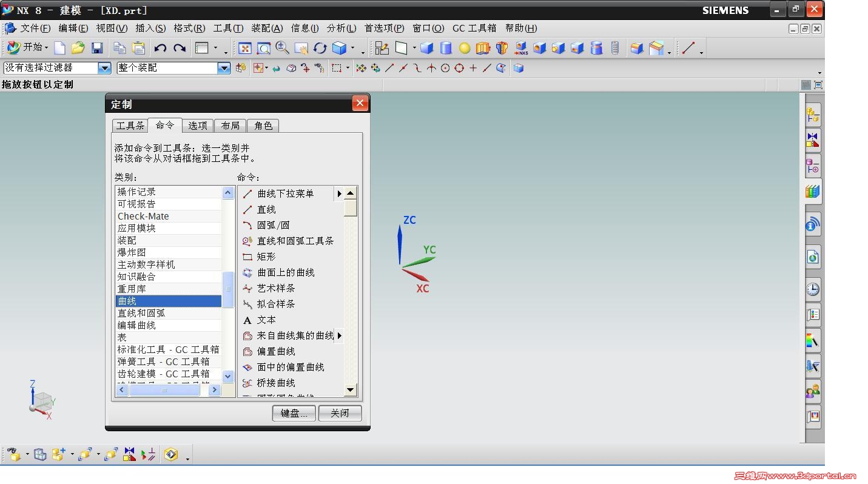
Task: Click the command list's vertical scrollbar thumb
Action: (x=351, y=207)
